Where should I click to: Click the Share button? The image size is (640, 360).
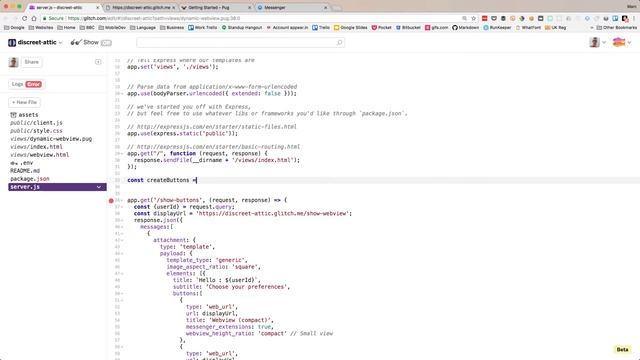pyautogui.click(x=31, y=62)
